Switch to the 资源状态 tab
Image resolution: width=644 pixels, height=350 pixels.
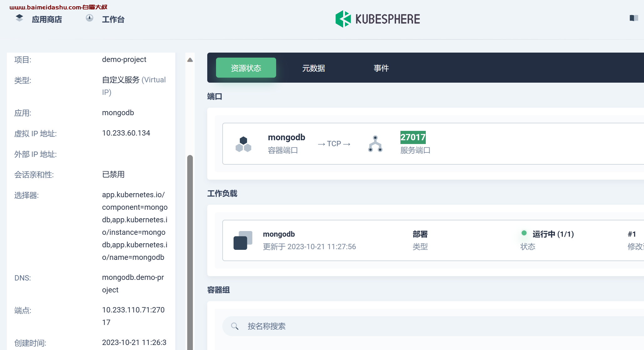pos(246,68)
